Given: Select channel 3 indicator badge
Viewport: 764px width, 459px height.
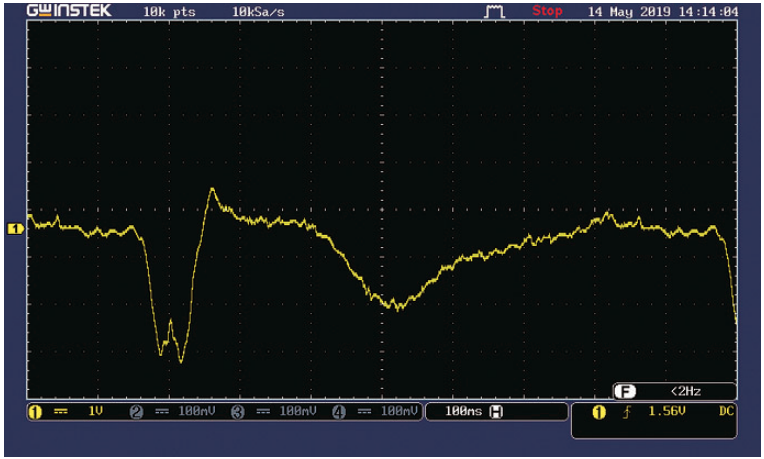Looking at the screenshot, I should click(238, 412).
